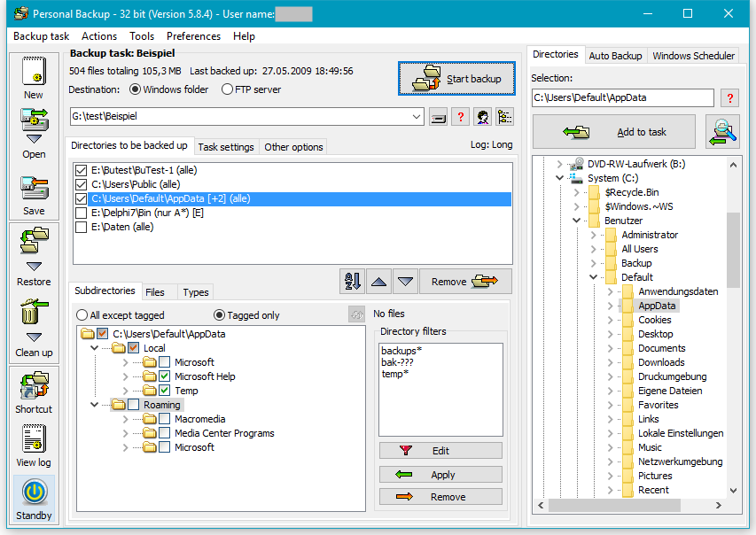Open the destination path dropdown

pos(417,117)
